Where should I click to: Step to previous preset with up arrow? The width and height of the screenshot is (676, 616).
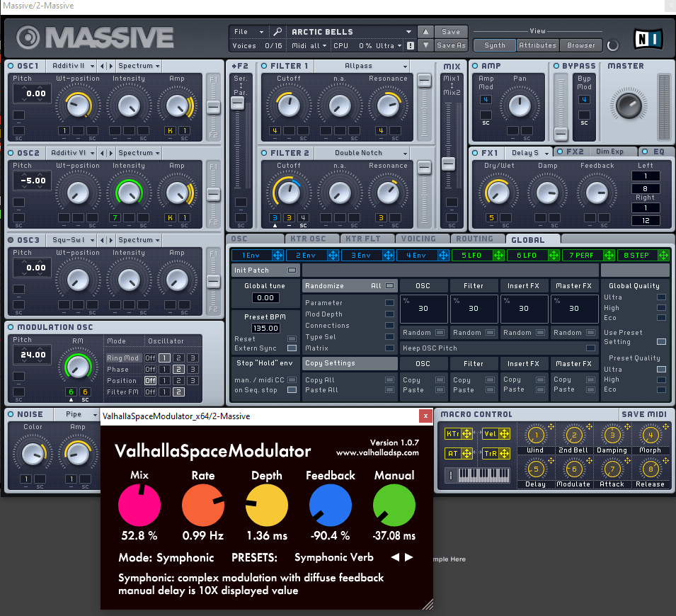[425, 32]
